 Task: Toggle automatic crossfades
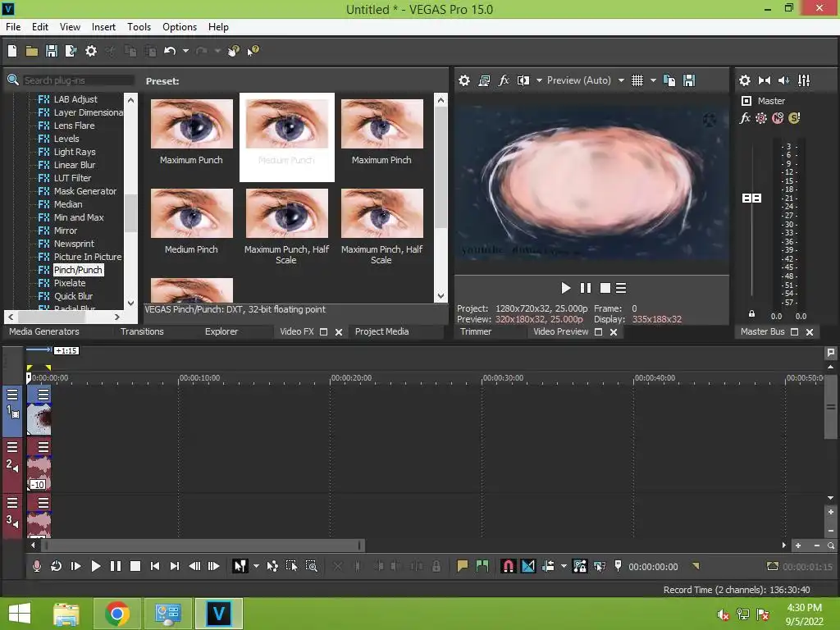(527, 566)
